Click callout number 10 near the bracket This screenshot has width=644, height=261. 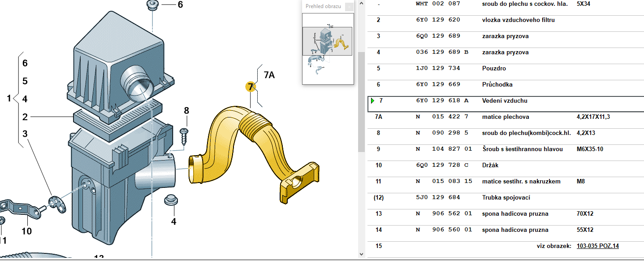tap(26, 231)
